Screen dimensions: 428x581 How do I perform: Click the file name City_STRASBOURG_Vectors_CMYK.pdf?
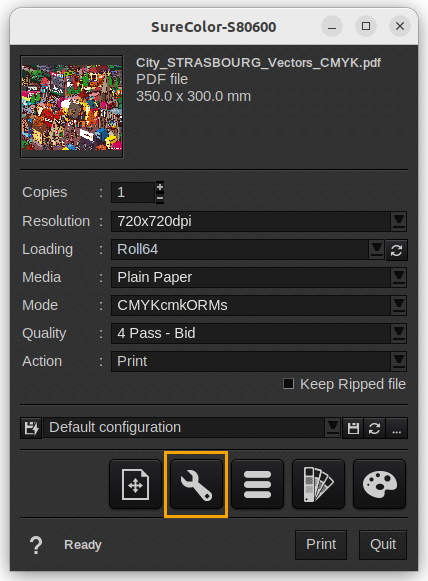258,63
